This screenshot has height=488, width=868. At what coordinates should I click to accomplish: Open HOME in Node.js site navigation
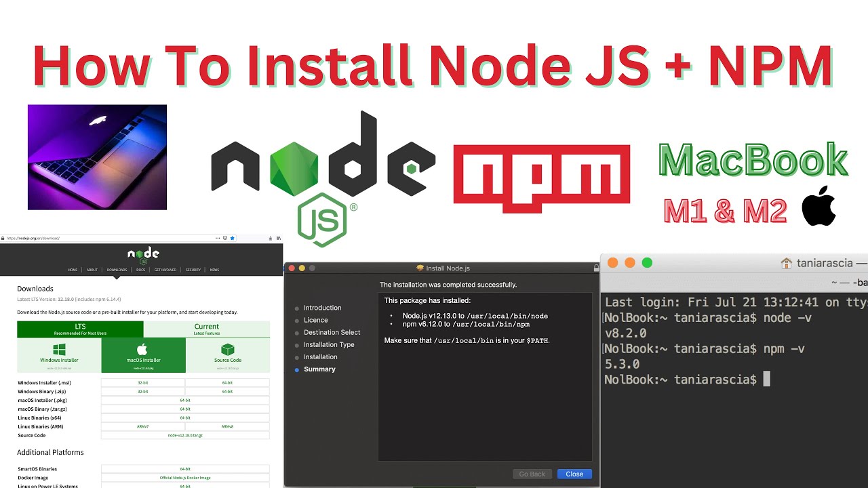73,270
